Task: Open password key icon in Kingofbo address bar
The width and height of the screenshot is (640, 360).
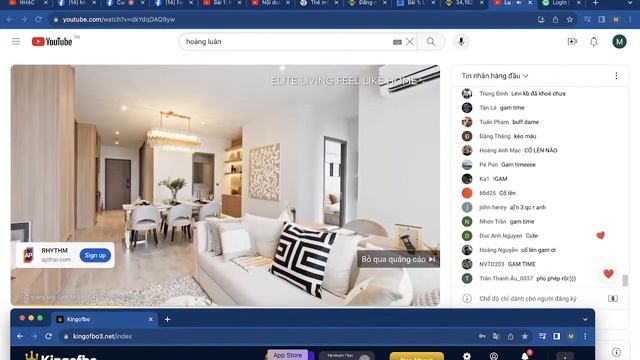Action: (x=482, y=336)
